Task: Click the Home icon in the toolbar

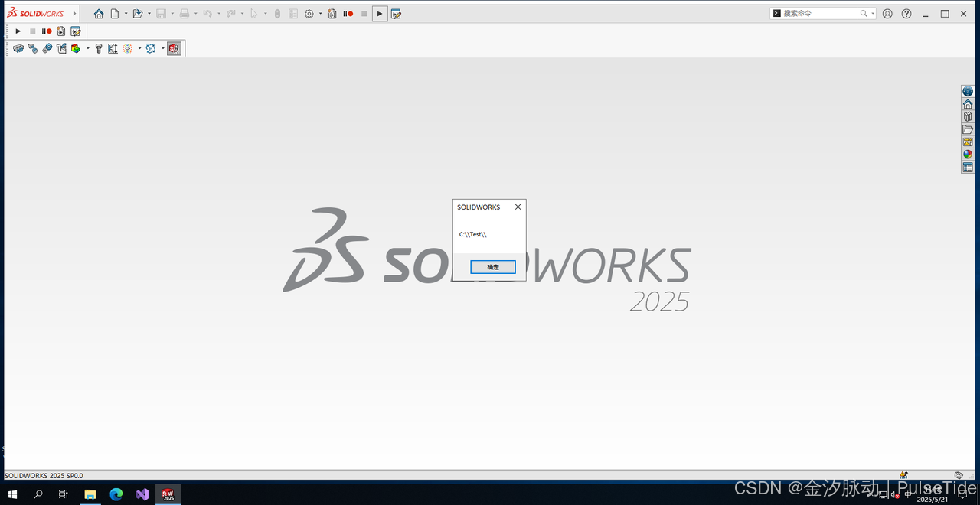Action: coord(99,13)
